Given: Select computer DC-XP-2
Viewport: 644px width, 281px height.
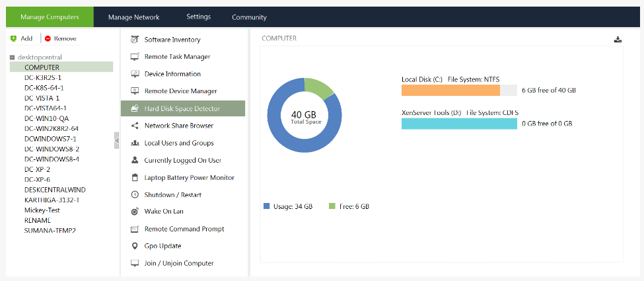Looking at the screenshot, I should [x=38, y=169].
